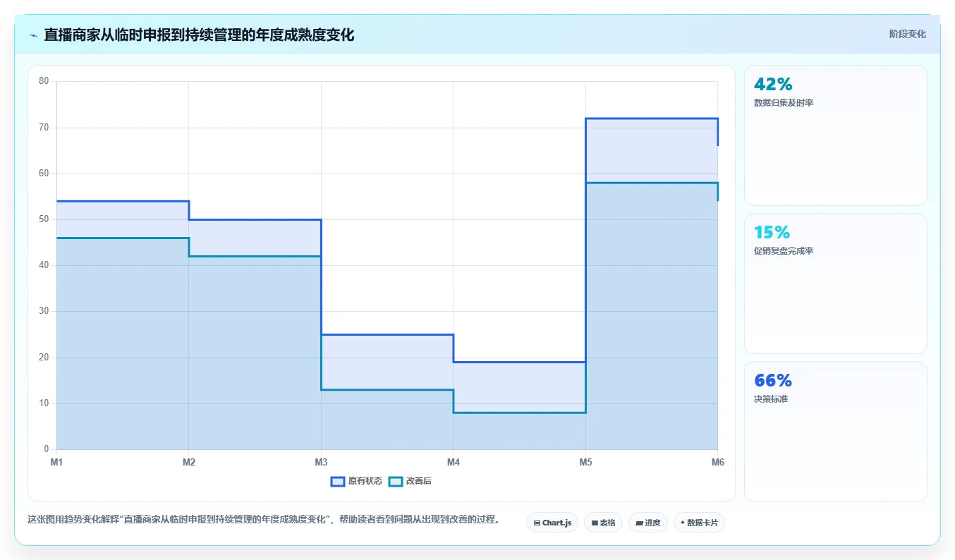
Task: Click the M2 x-axis label
Action: coord(189,462)
